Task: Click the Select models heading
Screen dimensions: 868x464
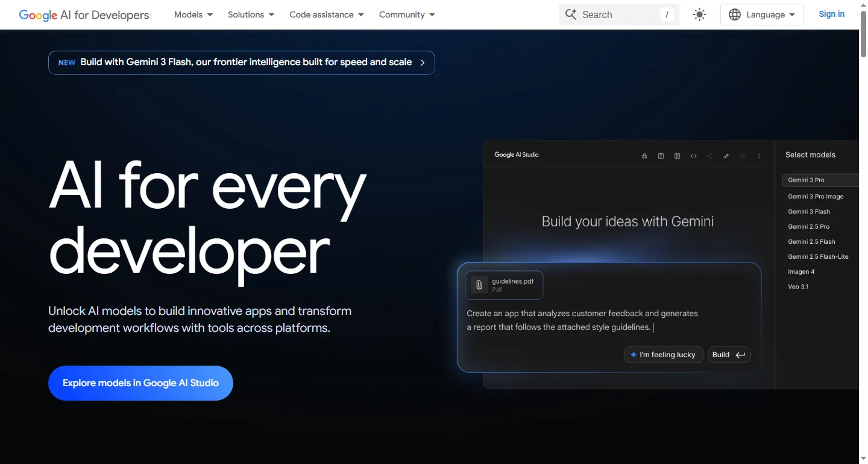Action: click(810, 155)
